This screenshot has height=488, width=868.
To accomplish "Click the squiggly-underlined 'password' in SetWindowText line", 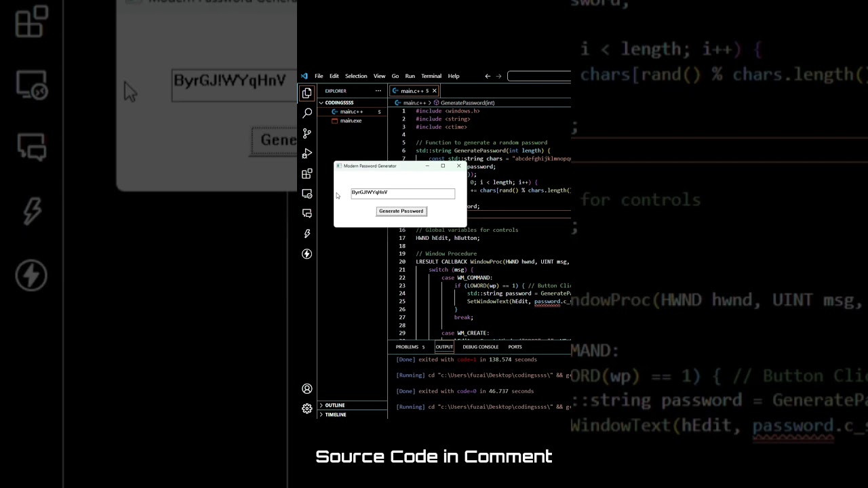I will click(x=547, y=302).
